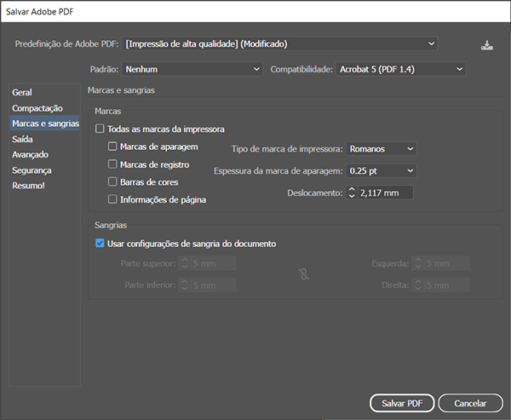Click the Deslocamento value field
This screenshot has height=420, width=511.
tap(384, 193)
